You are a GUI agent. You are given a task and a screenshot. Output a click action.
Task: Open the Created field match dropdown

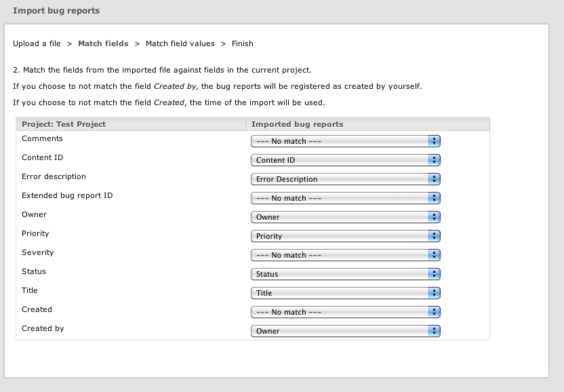pos(346,312)
